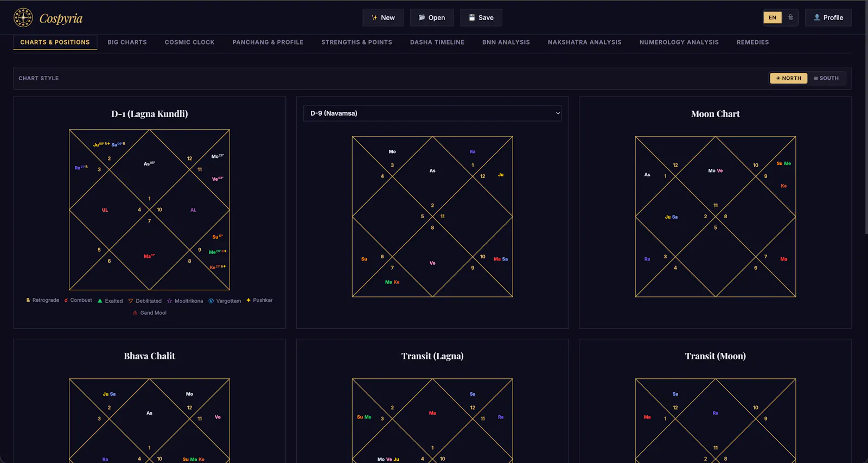Click the Retrograde legend symbol
This screenshot has height=463, width=868.
(x=28, y=300)
